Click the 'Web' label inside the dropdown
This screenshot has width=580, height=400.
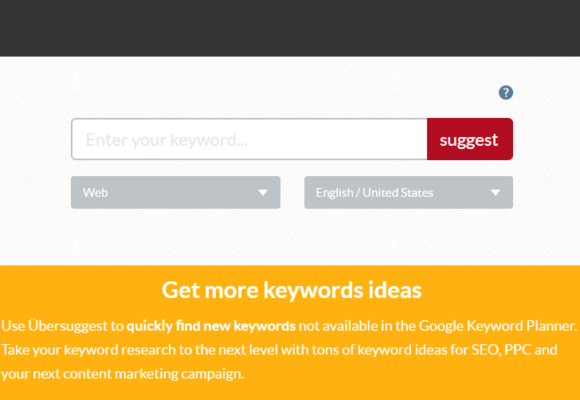point(95,193)
